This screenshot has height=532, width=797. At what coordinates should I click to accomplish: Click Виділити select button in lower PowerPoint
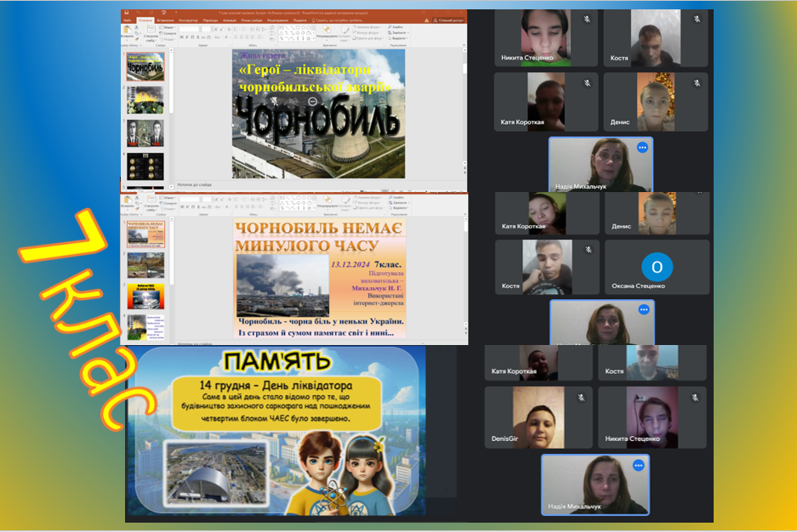pos(399,207)
